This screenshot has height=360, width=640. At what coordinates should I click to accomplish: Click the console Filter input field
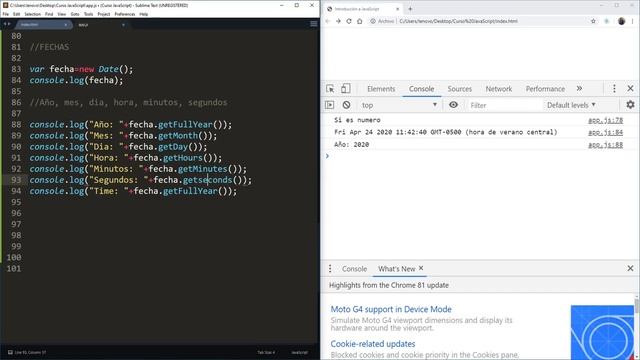tap(504, 105)
